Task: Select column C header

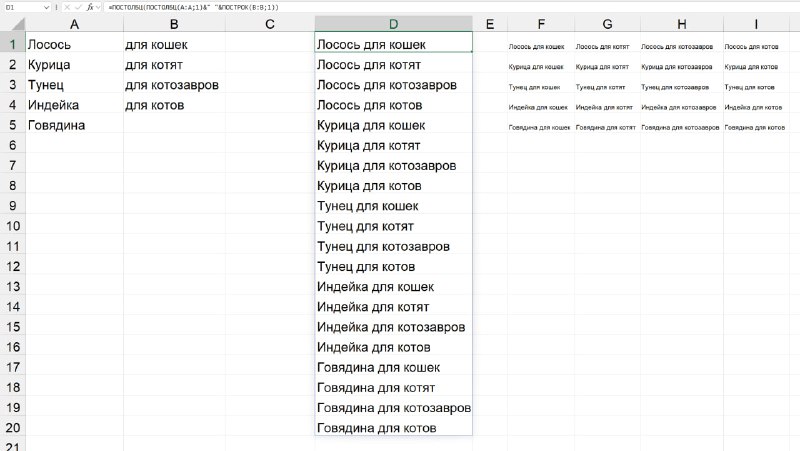Action: coord(270,24)
